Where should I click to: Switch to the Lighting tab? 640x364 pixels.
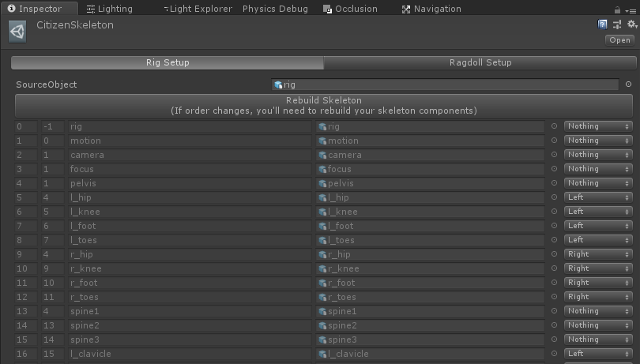tap(110, 9)
